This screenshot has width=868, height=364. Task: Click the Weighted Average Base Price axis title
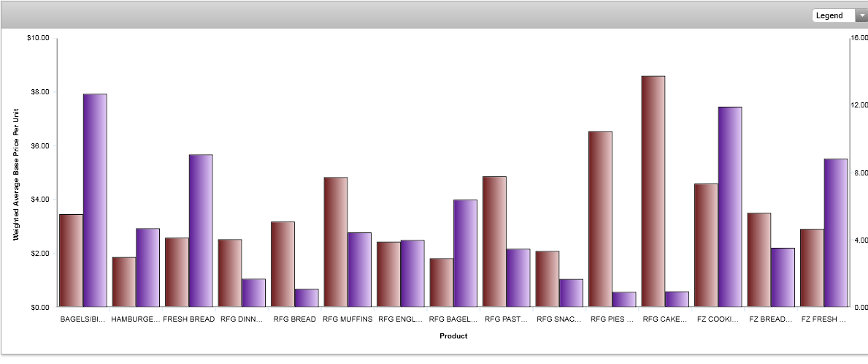[15, 173]
